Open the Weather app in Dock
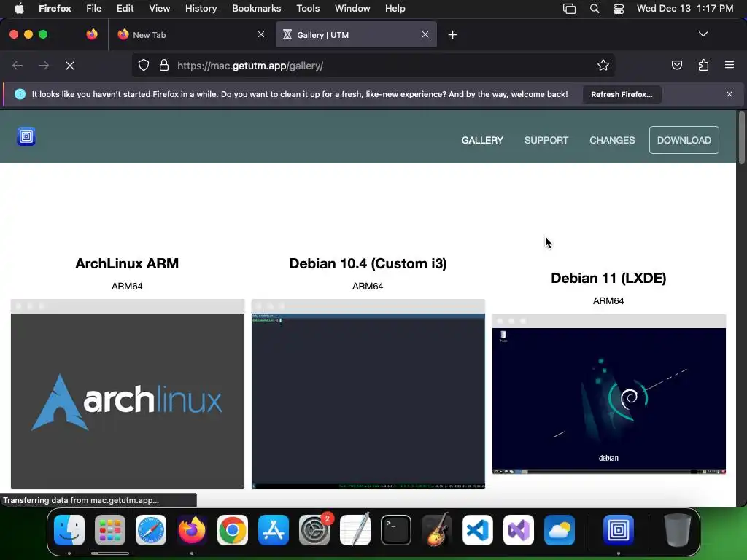 (560, 530)
